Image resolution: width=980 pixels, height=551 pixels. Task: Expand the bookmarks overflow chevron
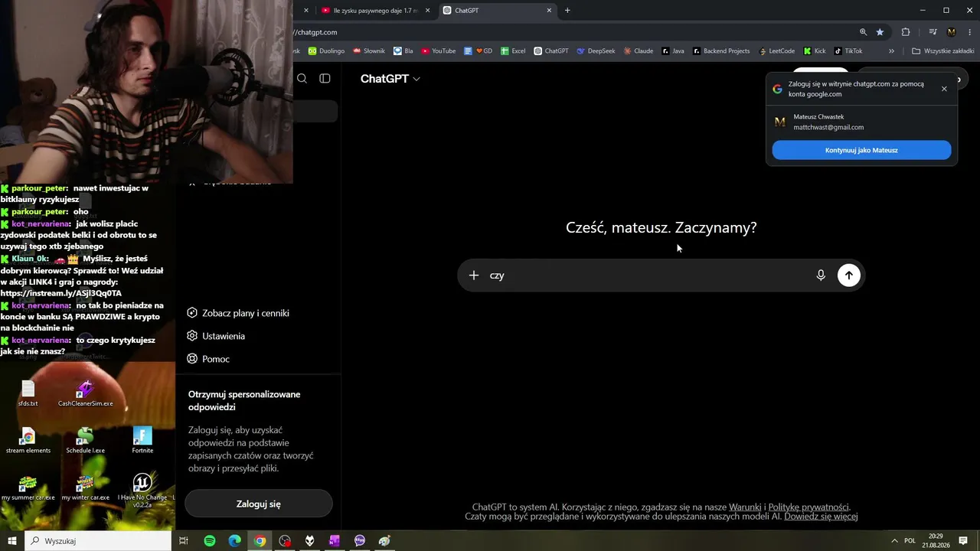[891, 51]
